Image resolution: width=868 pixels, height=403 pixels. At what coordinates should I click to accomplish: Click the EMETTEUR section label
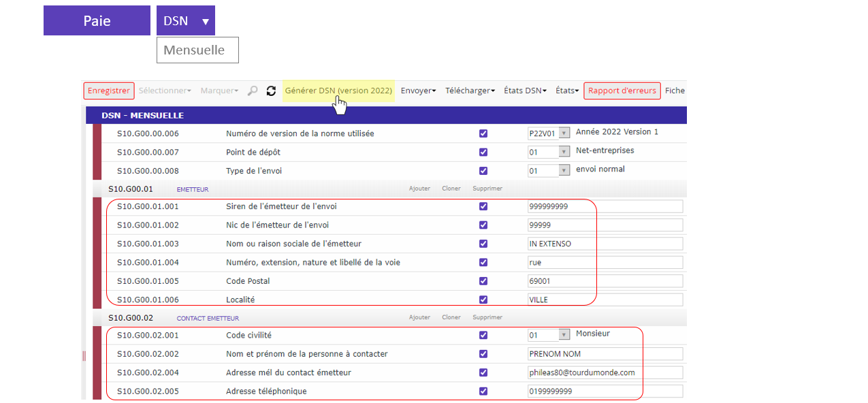193,189
